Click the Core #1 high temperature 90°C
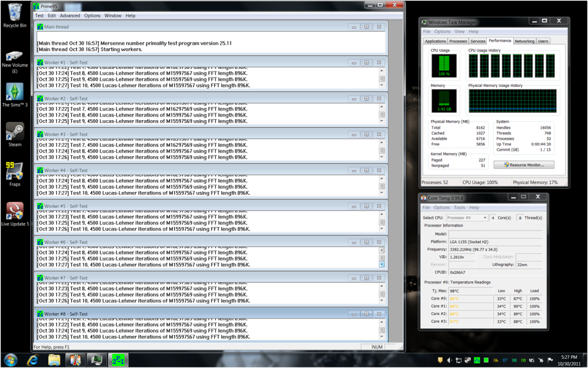 518,306
